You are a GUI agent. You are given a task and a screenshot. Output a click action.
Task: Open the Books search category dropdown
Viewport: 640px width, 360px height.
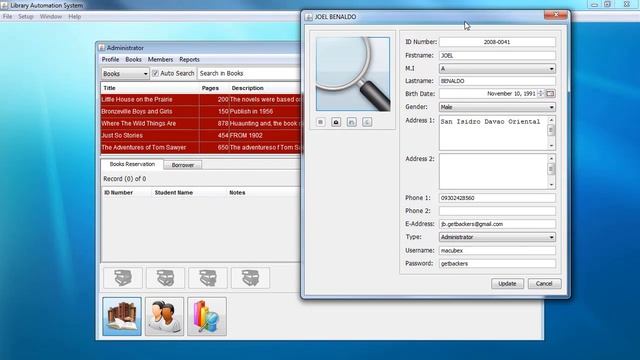click(x=125, y=73)
